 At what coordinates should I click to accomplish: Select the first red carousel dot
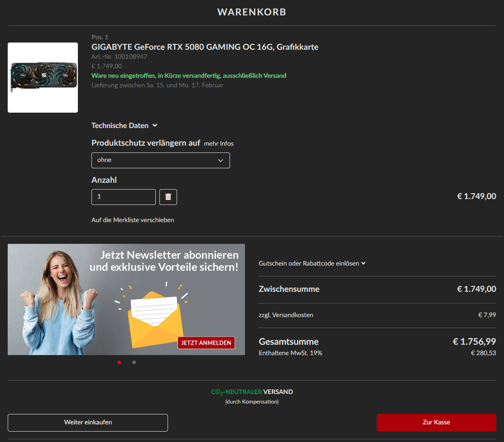119,362
